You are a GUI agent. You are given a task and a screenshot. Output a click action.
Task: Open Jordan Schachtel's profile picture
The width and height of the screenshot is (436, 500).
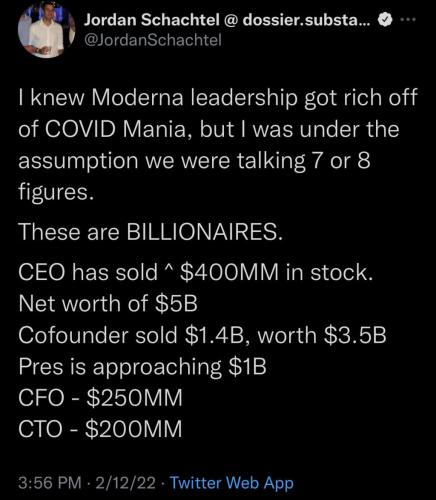(x=46, y=31)
